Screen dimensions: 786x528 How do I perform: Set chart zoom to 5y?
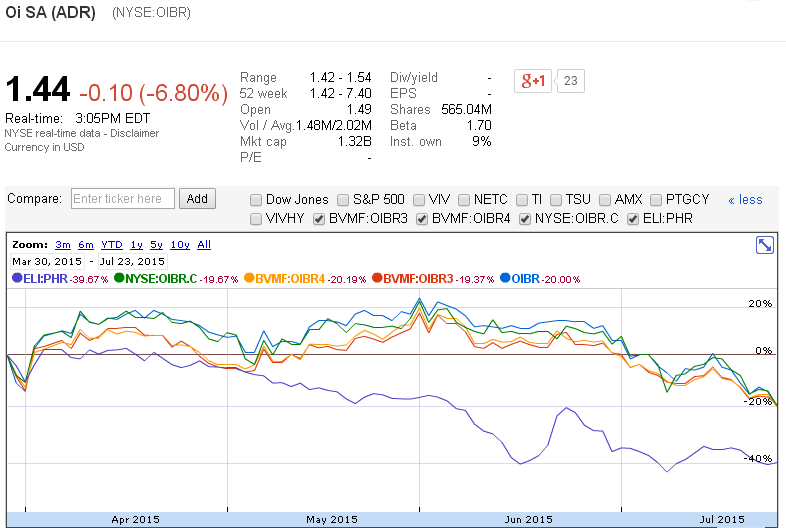click(156, 245)
